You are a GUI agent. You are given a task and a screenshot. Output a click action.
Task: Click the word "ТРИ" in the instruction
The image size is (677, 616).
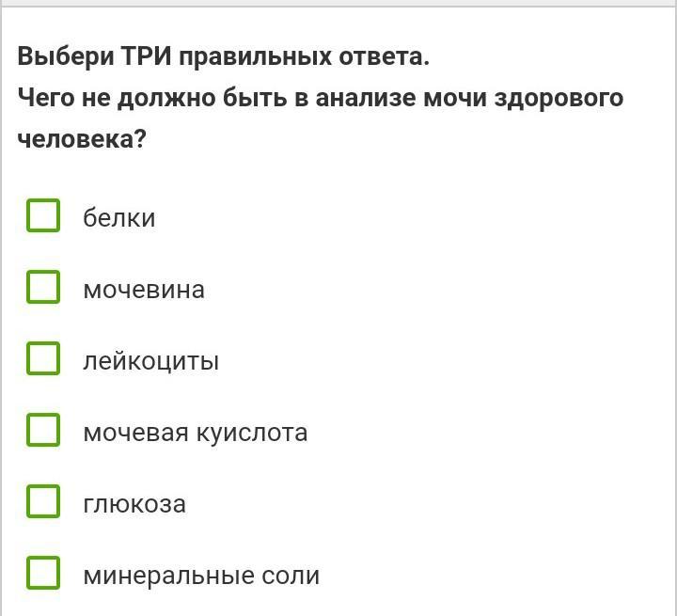[x=144, y=56]
